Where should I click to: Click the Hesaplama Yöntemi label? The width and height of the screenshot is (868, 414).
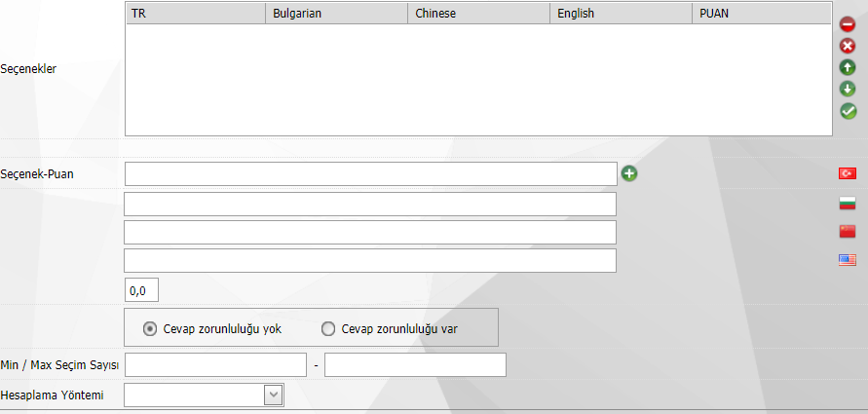(52, 395)
